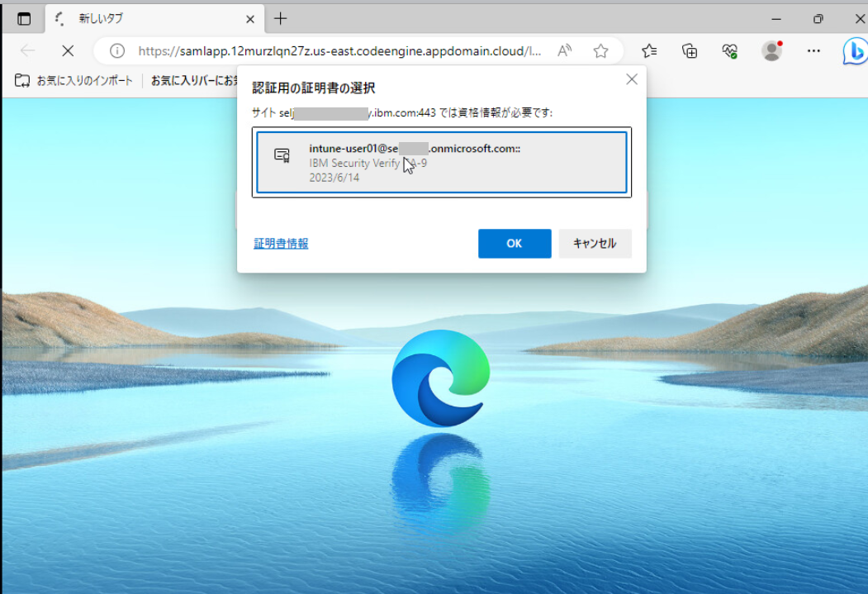The height and width of the screenshot is (594, 868).
Task: Open Browser essentials heart icon
Action: 729,51
